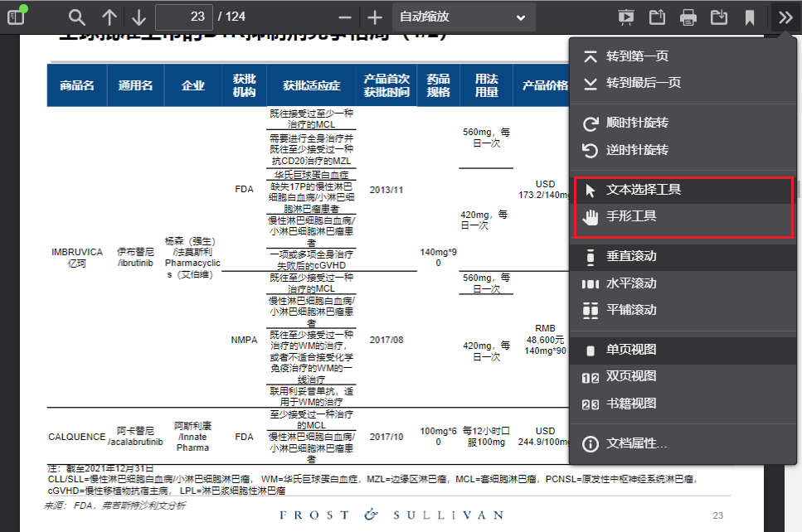Click the 阿卡替尼 /acalabrutinib cell
802x532 pixels.
tap(135, 437)
